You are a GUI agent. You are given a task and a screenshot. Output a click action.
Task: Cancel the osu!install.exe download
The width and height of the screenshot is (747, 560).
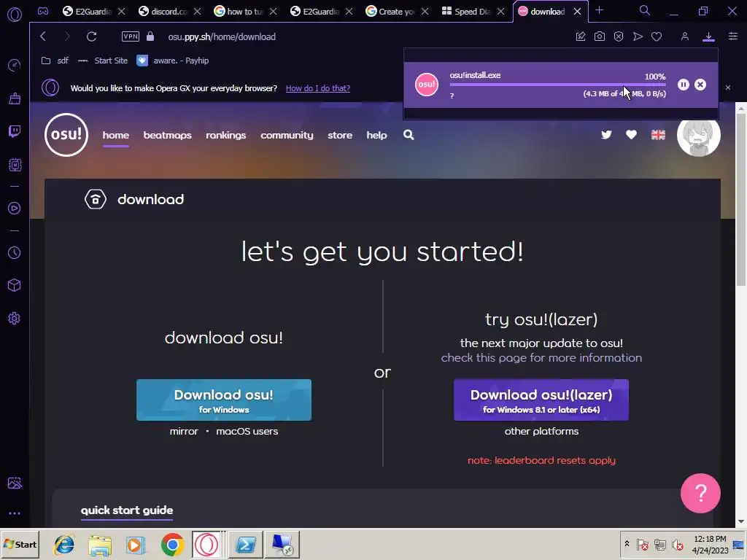pos(700,85)
